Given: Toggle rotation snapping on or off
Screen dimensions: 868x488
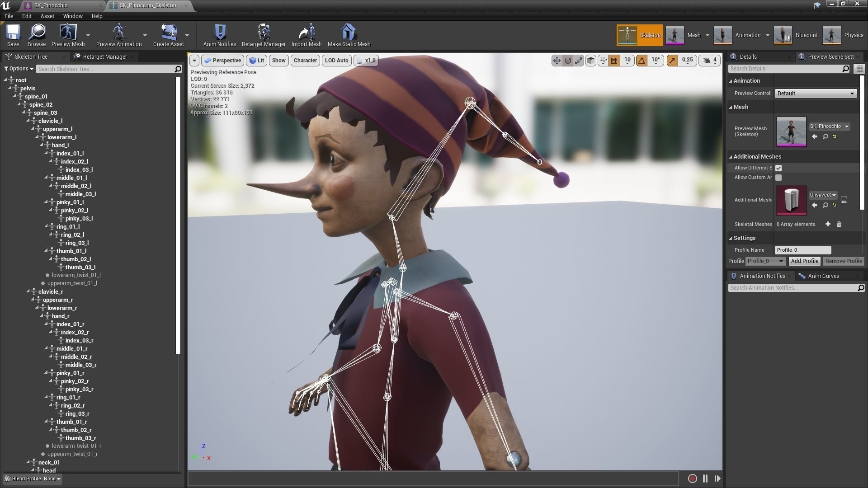Looking at the screenshot, I should click(x=642, y=61).
